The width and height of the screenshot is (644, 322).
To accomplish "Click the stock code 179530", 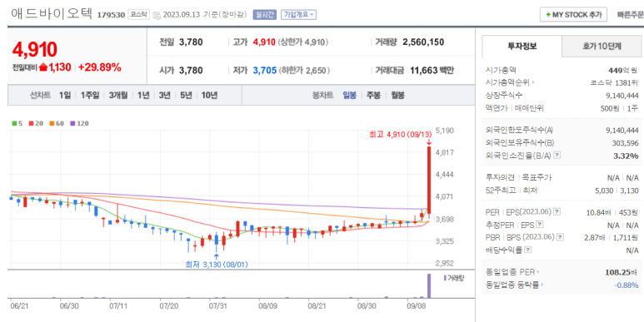I will (112, 15).
